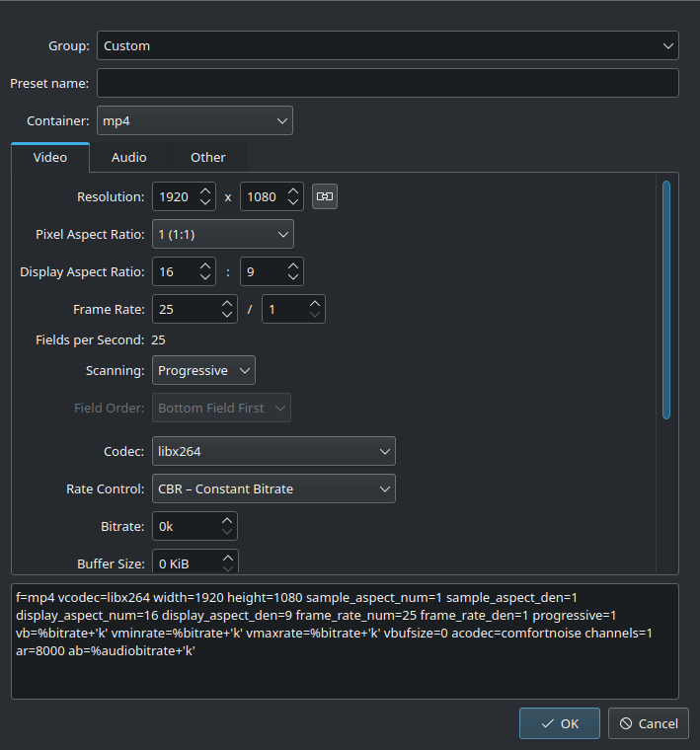Increase display aspect ratio numerator value
The height and width of the screenshot is (750, 700).
205,266
